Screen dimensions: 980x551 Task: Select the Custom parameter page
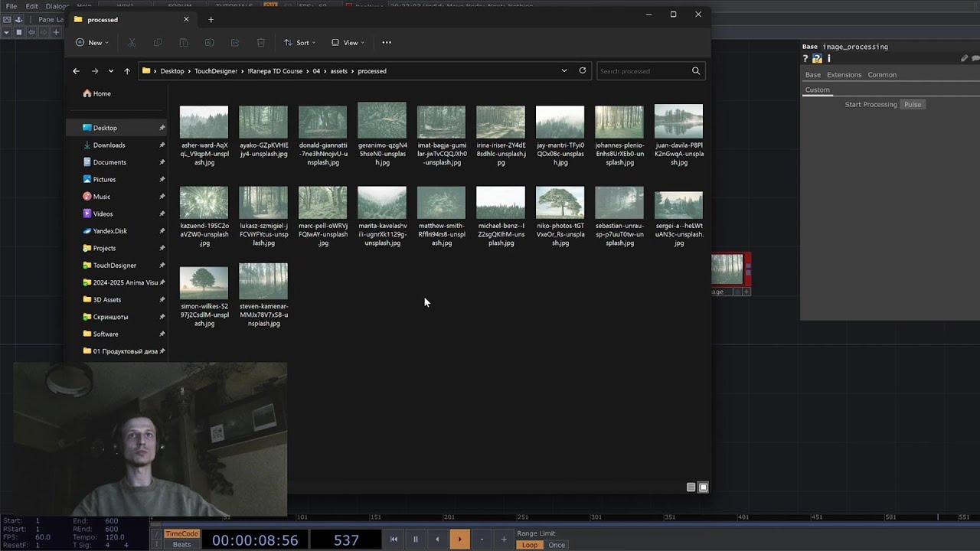(x=817, y=90)
